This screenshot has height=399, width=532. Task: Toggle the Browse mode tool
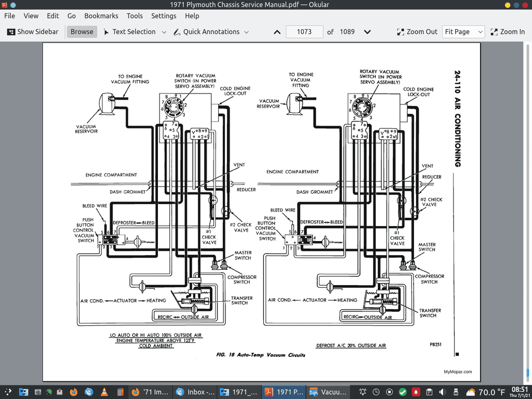(x=82, y=32)
